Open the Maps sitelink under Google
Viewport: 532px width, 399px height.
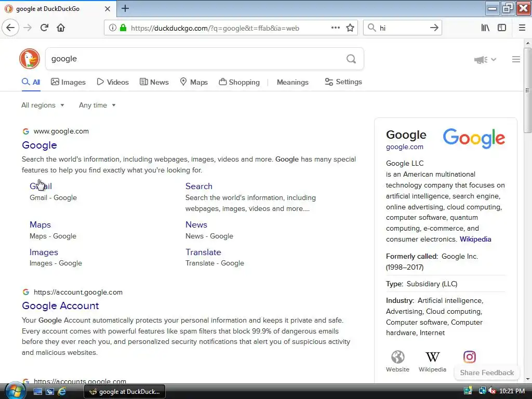(40, 224)
